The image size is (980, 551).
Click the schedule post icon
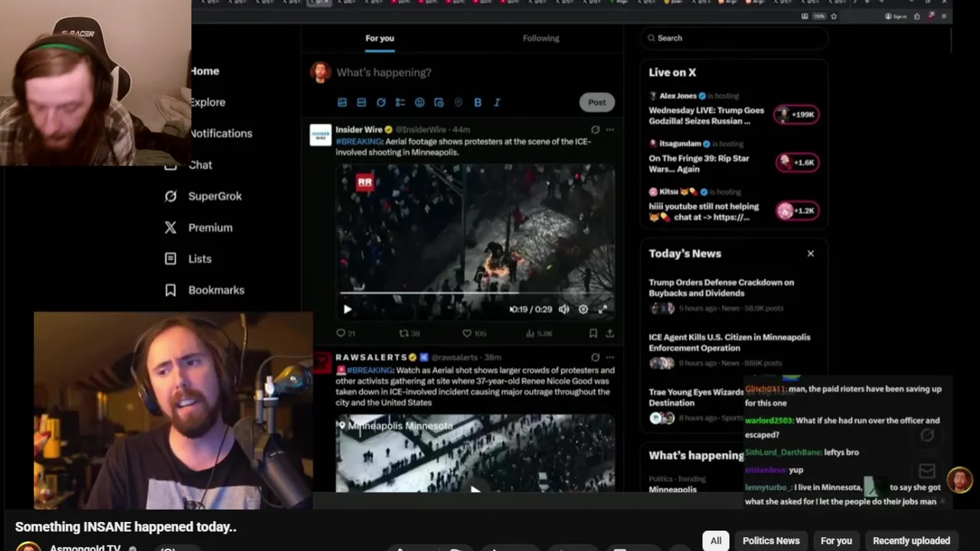[439, 103]
